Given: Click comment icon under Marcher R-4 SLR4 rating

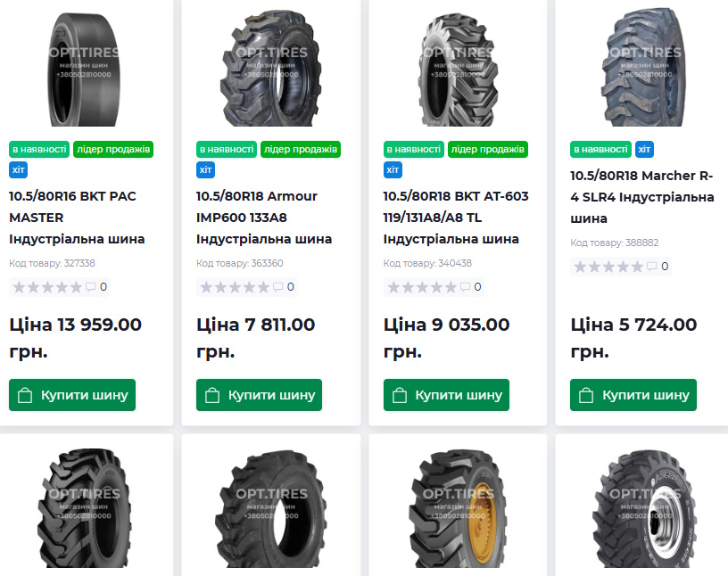Looking at the screenshot, I should pyautogui.click(x=652, y=267).
